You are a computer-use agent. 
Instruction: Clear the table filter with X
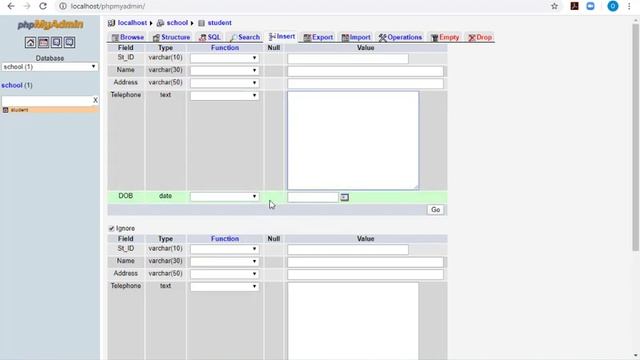click(95, 100)
